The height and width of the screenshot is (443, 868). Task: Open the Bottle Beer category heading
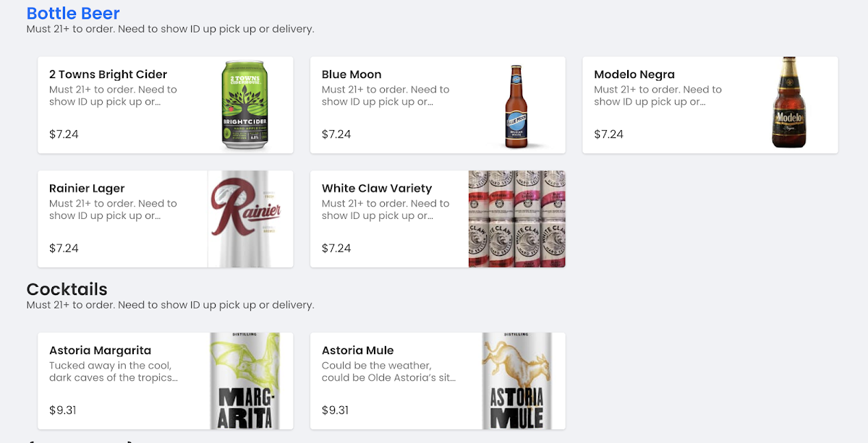tap(73, 13)
